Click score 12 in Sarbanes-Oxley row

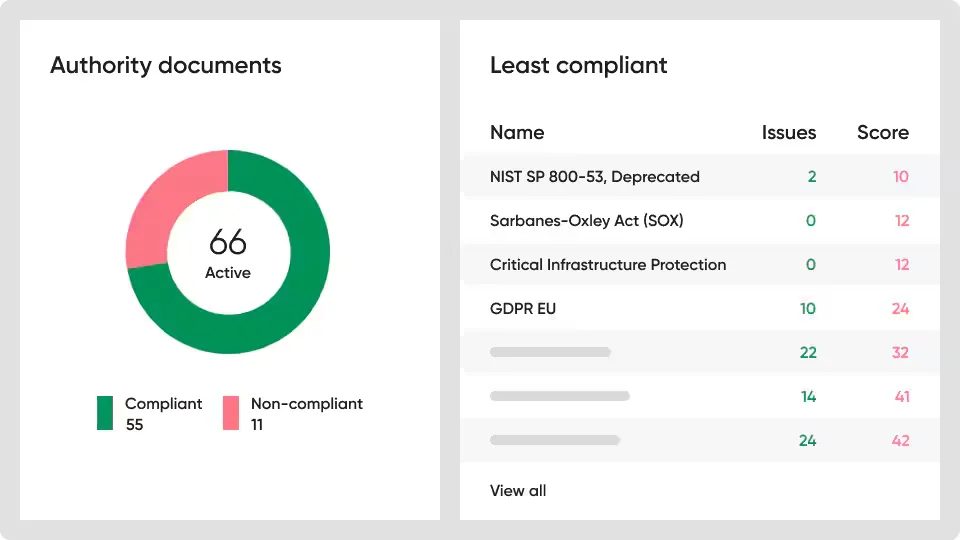[902, 220]
